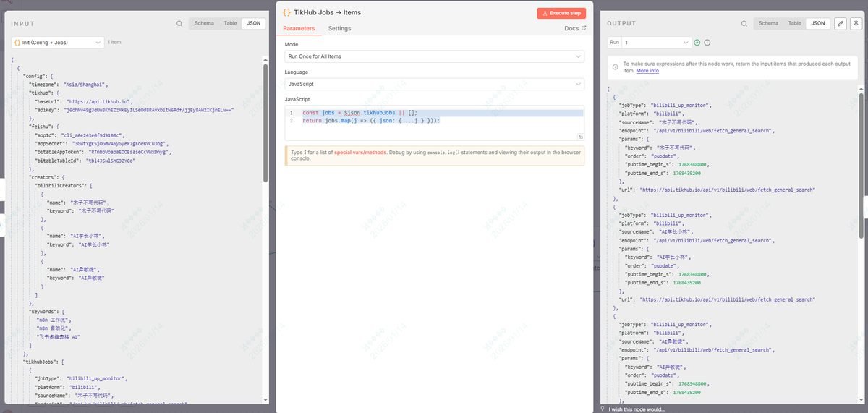Click the Language field label

click(296, 72)
